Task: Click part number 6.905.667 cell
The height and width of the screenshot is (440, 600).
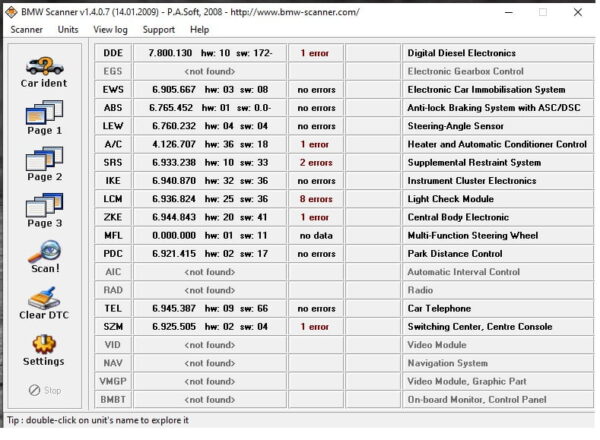Action: (x=210, y=90)
